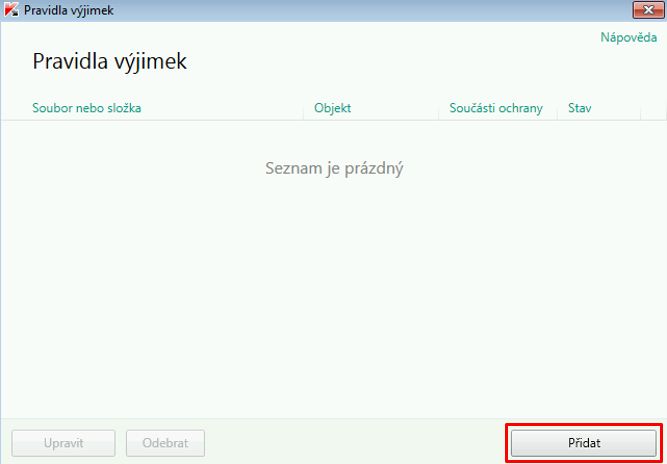This screenshot has width=667, height=464.
Task: Close the Pravidla výjimek window
Action: point(645,10)
